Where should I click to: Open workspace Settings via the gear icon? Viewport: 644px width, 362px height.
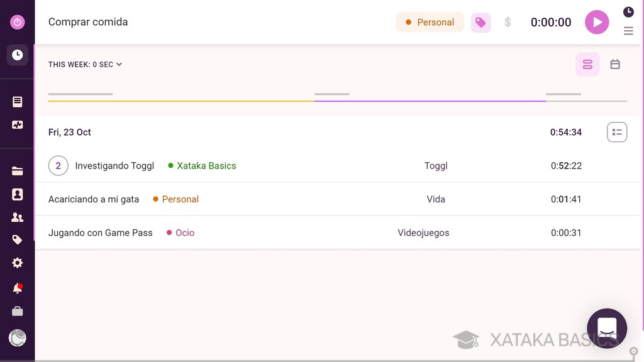coord(17,263)
